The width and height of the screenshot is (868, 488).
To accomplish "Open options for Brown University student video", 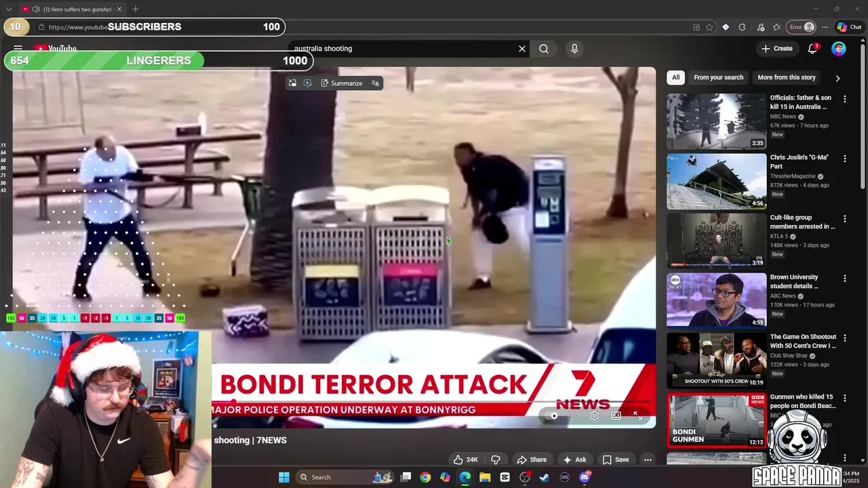I will point(844,279).
